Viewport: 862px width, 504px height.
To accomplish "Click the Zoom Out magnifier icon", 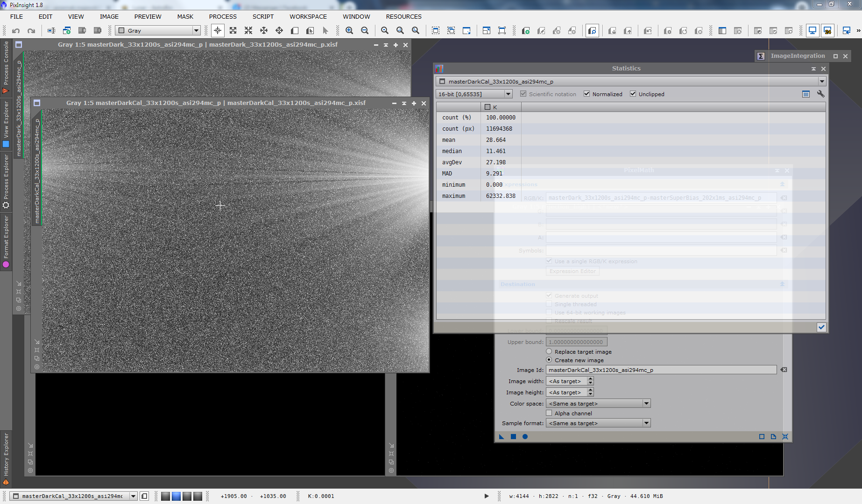I will pos(365,31).
